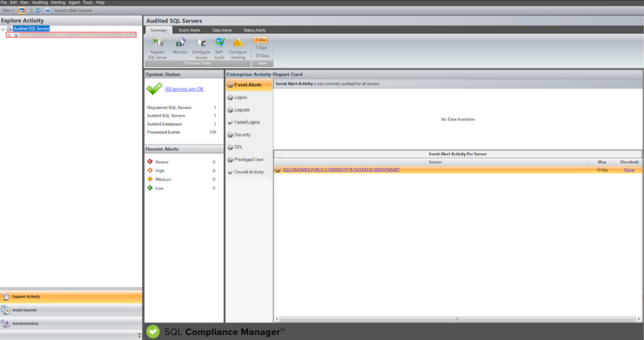Click 'Audited Databases' status row
This screenshot has width=644, height=340.
(x=182, y=124)
